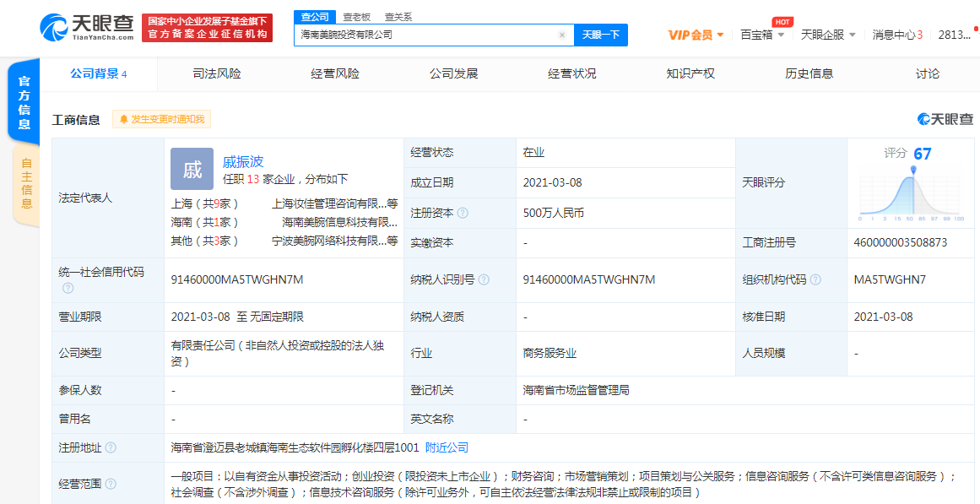The width and height of the screenshot is (980, 504).
Task: Click 上海妆佳管理咨询有限...等 company link
Action: point(335,203)
